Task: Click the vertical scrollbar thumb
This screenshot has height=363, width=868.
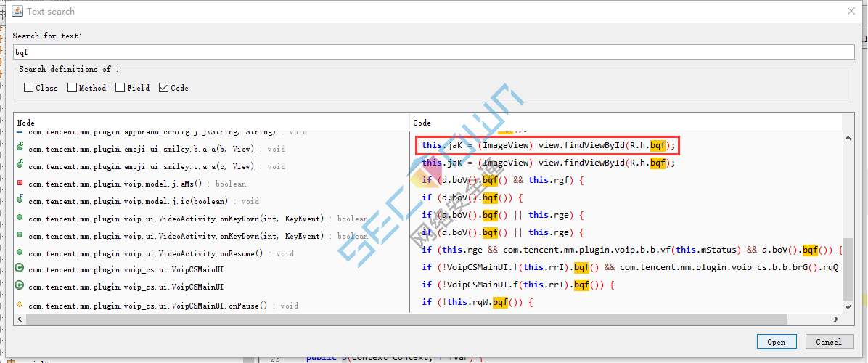Action: 848,269
